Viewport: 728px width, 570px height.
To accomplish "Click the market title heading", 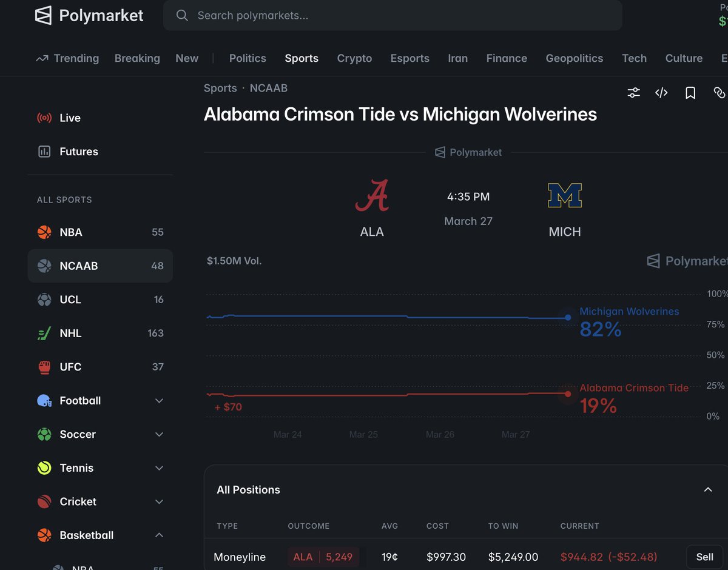I will pos(400,114).
